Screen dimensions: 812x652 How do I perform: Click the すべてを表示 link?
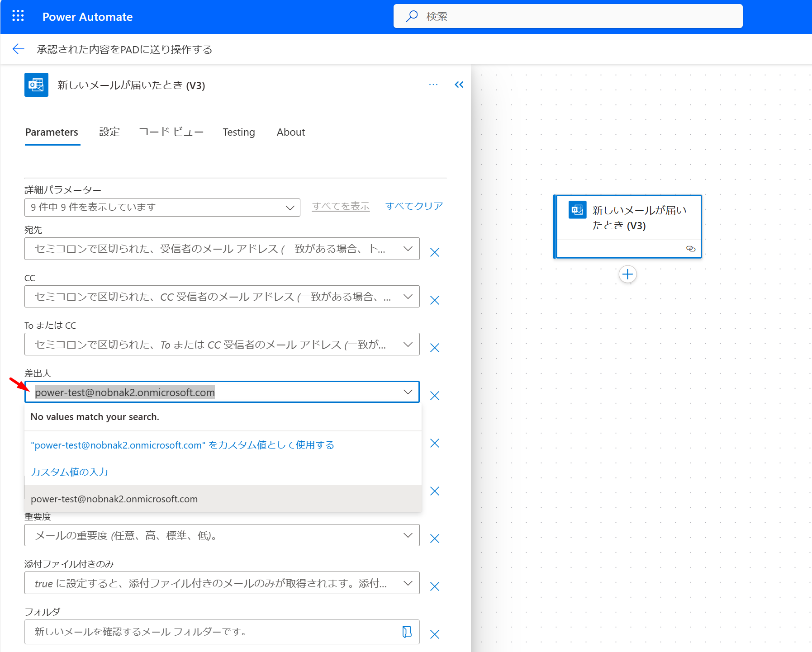(341, 206)
